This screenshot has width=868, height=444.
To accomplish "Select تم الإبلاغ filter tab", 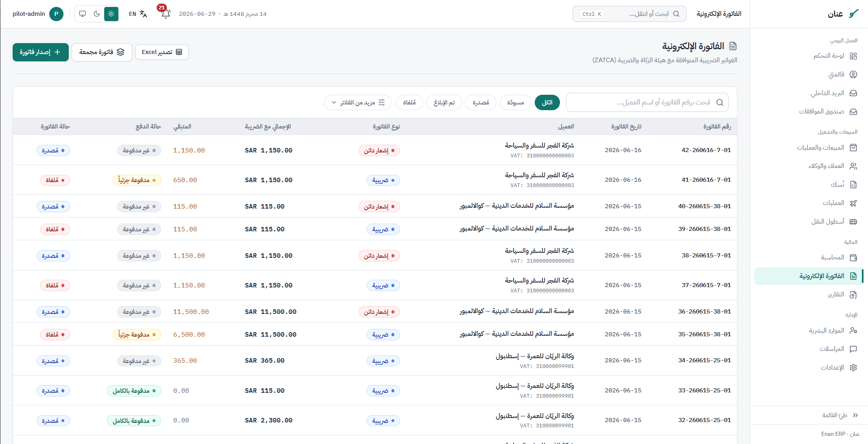I will tap(444, 102).
